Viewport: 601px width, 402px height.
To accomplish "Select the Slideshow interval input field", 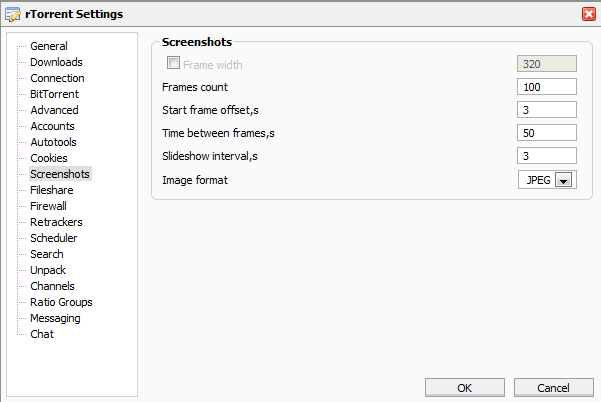I will (547, 156).
